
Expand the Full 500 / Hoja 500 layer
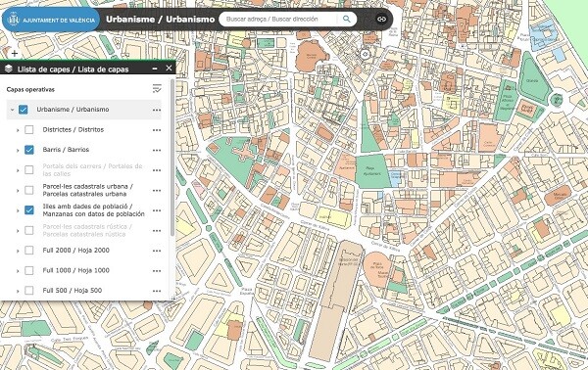(x=18, y=291)
